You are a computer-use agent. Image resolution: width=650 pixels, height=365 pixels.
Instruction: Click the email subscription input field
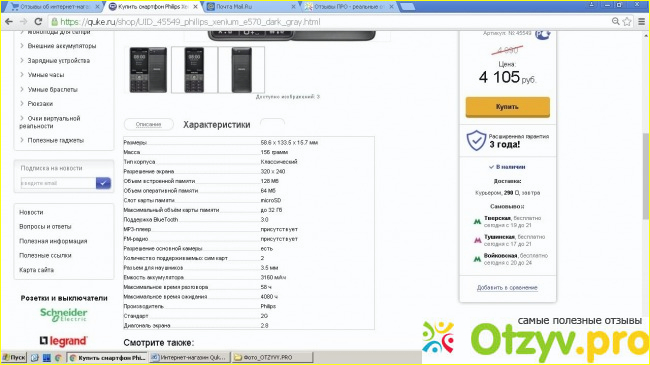coord(58,183)
